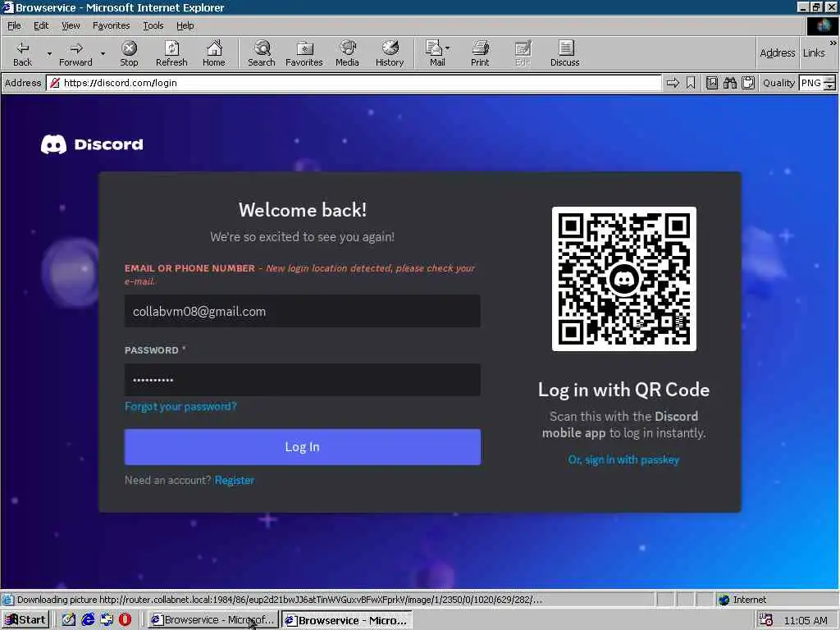This screenshot has width=840, height=630.
Task: Click the binoculars find icon
Action: tap(730, 83)
